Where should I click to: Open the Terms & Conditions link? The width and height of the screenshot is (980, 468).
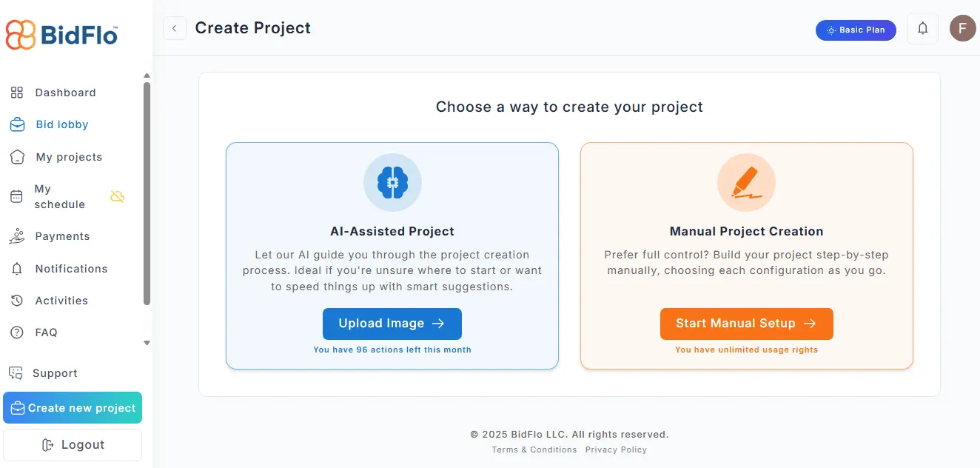click(534, 449)
